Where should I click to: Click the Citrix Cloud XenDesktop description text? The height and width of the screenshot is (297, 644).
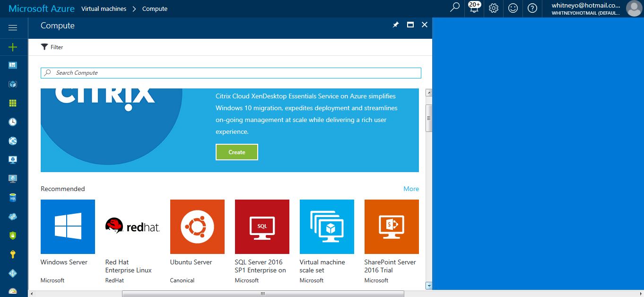pos(307,114)
